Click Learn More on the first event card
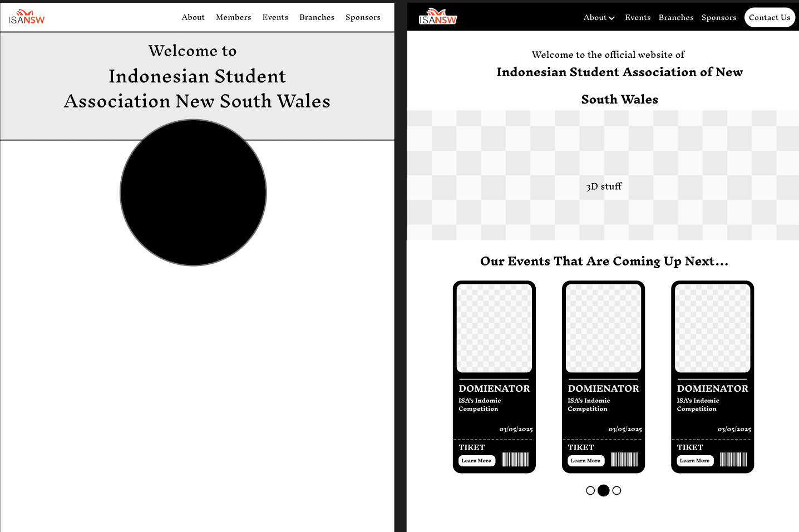Viewport: 799px width, 532px height. [x=476, y=461]
